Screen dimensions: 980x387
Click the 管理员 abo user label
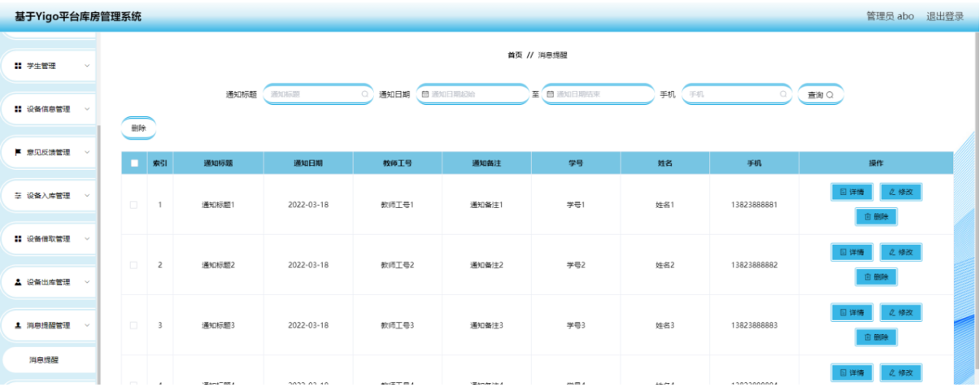tap(890, 16)
